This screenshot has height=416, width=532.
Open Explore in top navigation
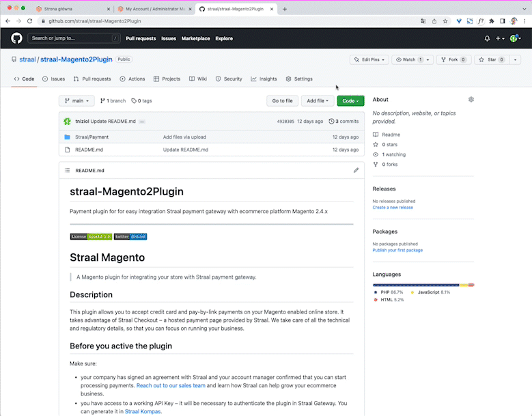224,38
